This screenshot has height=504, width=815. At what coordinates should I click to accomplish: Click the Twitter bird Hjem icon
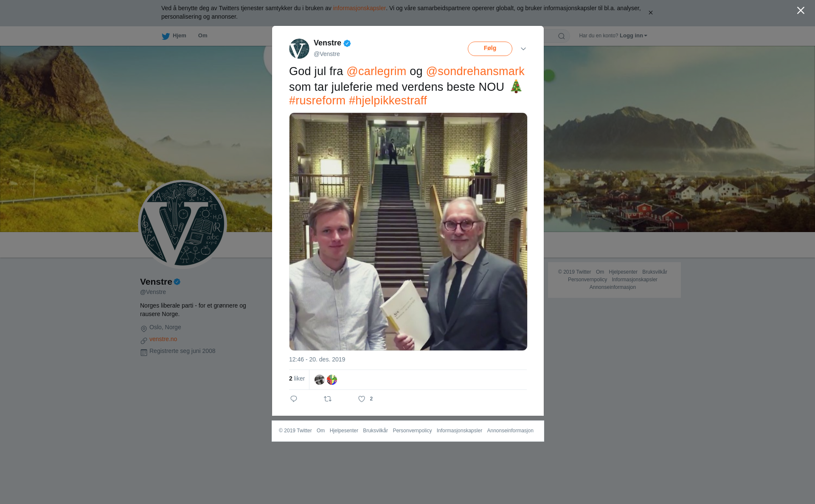(166, 36)
